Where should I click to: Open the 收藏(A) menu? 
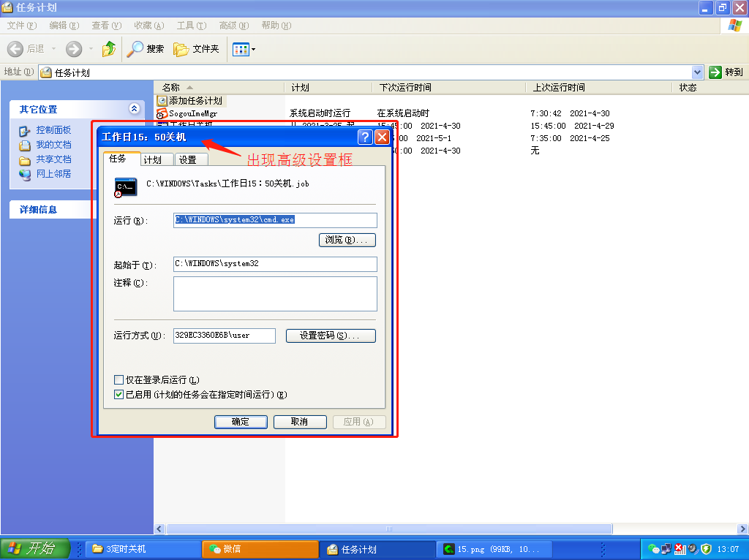[149, 26]
